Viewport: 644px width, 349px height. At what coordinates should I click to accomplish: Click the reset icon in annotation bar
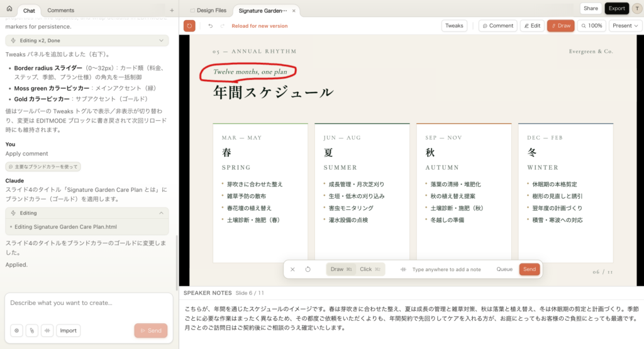coord(308,269)
